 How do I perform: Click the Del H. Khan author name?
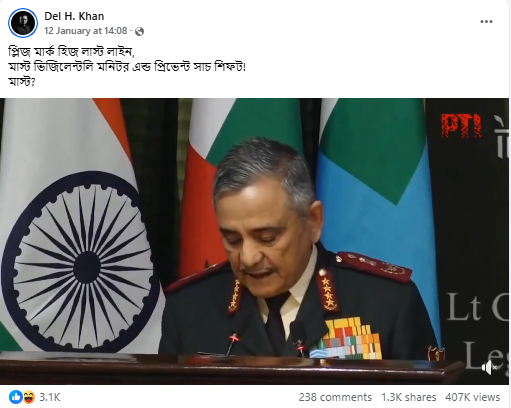coord(74,16)
